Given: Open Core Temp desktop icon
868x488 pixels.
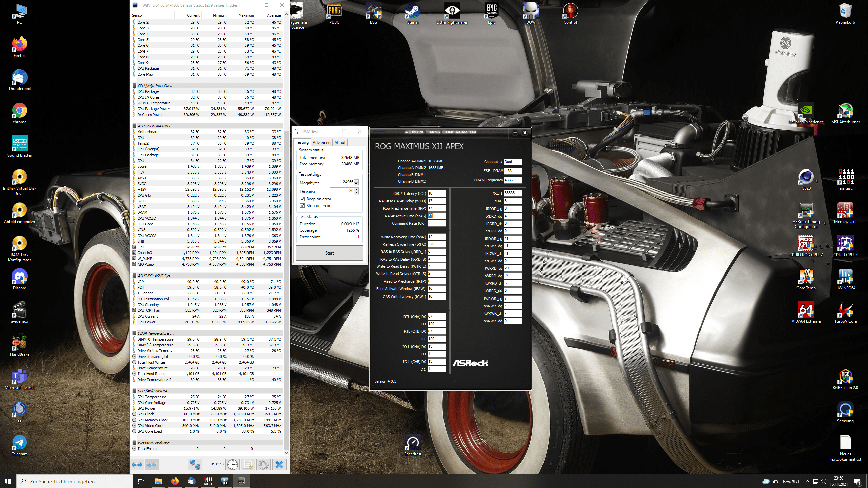Looking at the screenshot, I should click(806, 279).
